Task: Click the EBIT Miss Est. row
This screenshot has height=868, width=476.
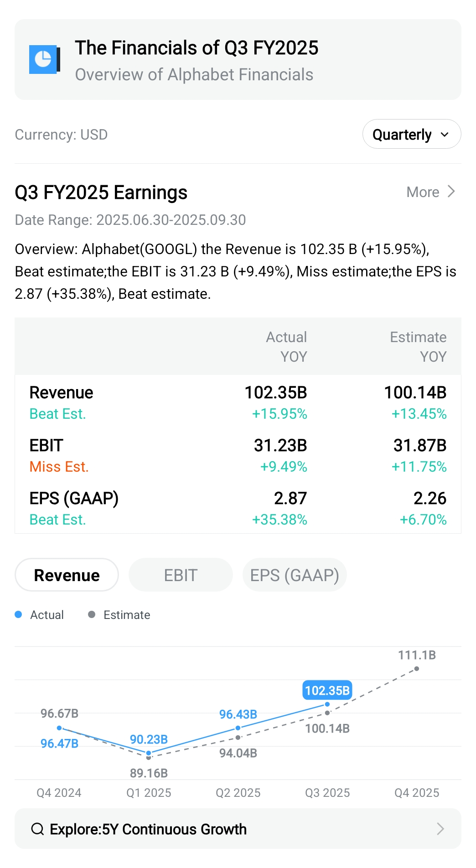Action: tap(238, 456)
